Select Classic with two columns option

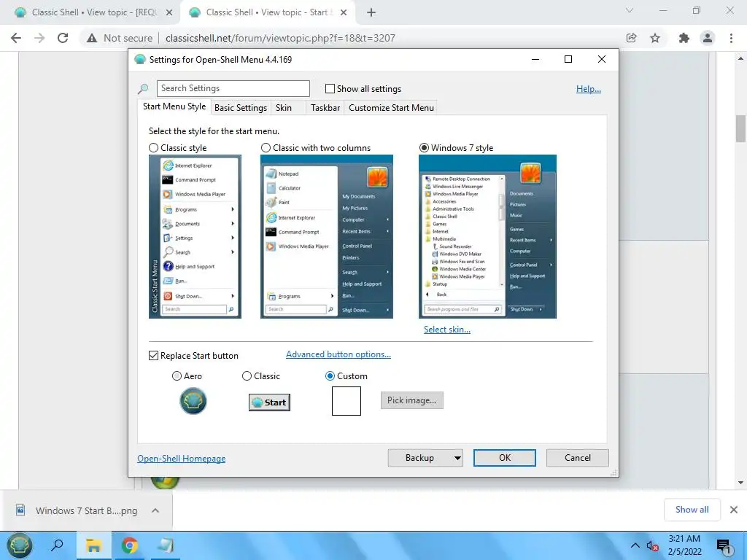pos(266,148)
